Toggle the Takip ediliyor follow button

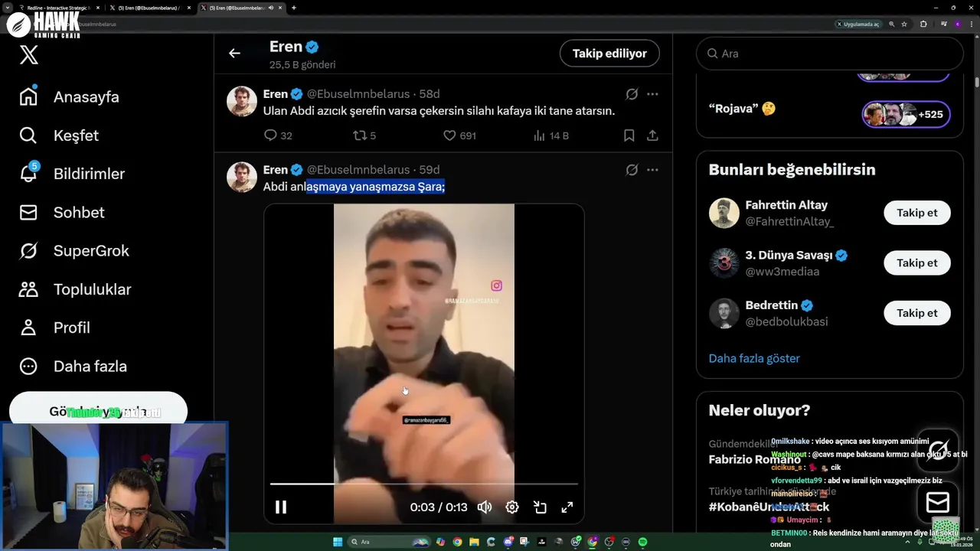point(609,53)
